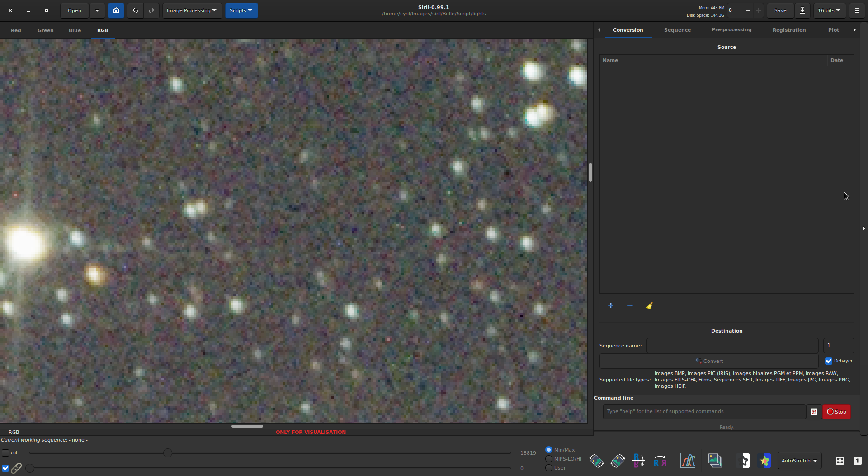Focus the command line input field

pyautogui.click(x=704, y=412)
